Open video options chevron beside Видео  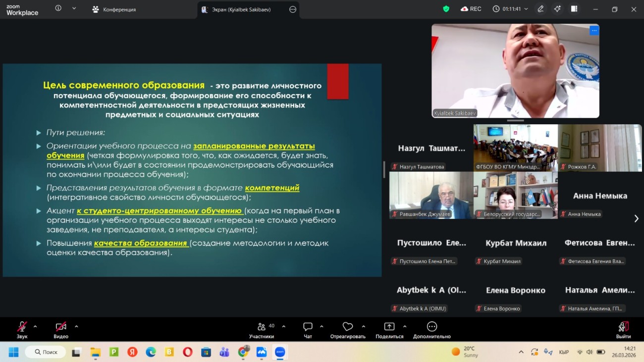(x=76, y=327)
